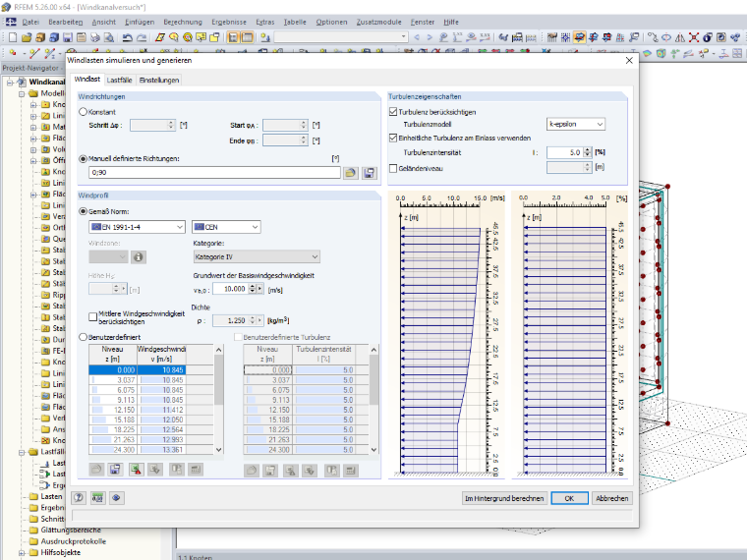The height and width of the screenshot is (560, 747).
Task: Click the eye view button at dialog bottom
Action: click(116, 498)
